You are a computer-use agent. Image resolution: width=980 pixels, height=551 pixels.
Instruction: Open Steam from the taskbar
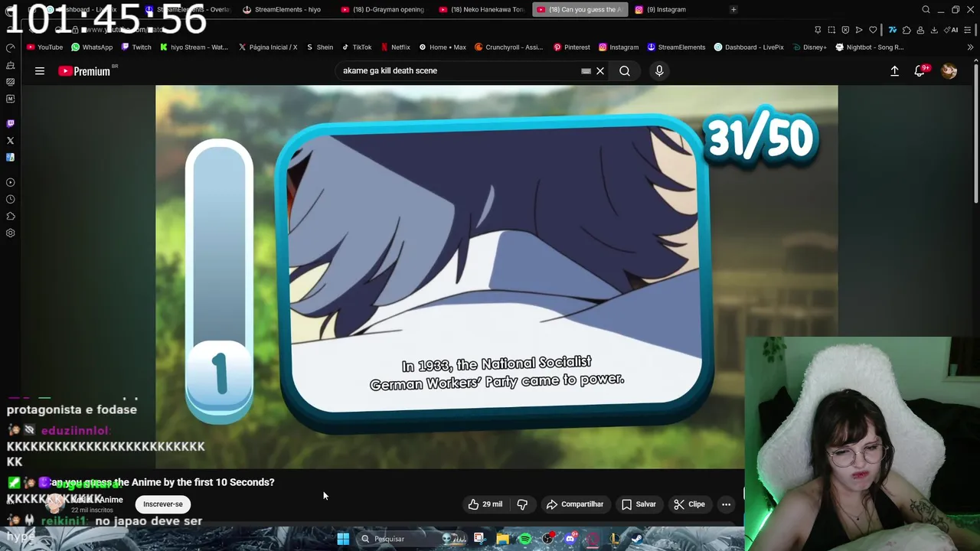click(636, 539)
